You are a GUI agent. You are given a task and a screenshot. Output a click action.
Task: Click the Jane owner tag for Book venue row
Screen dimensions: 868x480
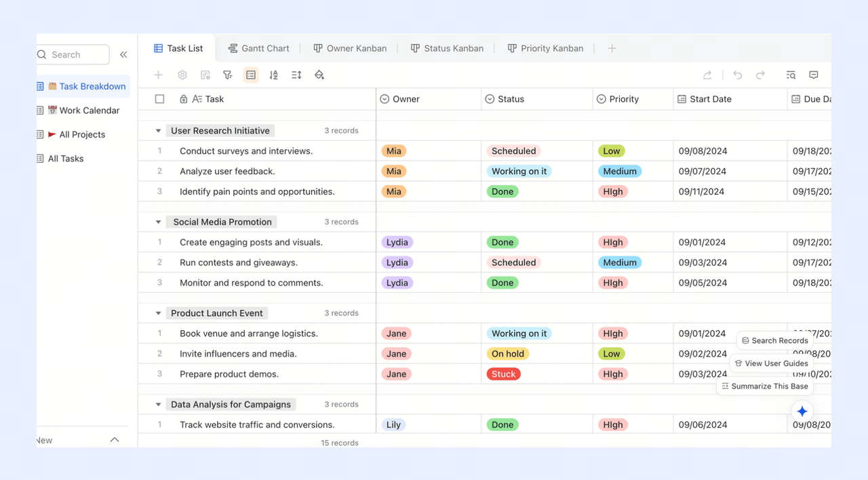click(x=396, y=334)
